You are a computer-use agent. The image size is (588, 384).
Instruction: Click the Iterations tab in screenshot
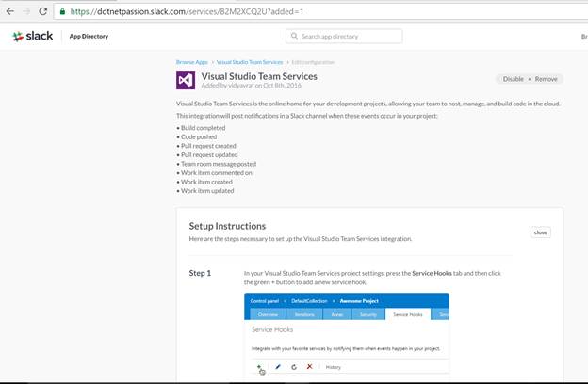click(304, 314)
